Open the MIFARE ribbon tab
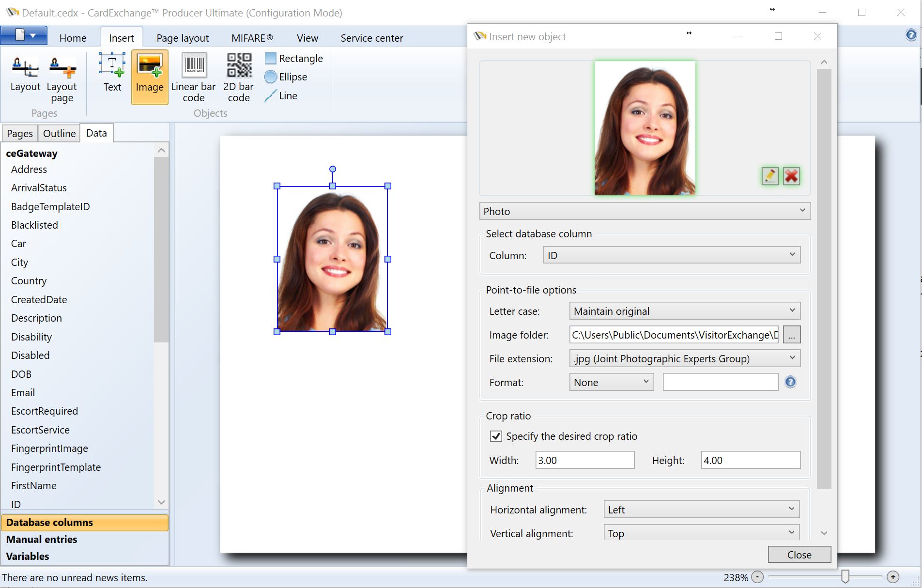Screen dimensions: 922x588 coord(252,38)
